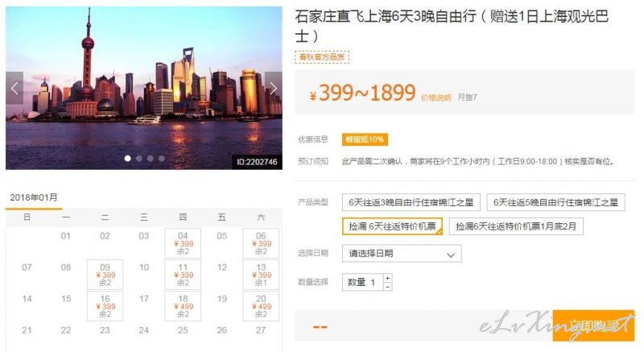The width and height of the screenshot is (644, 352).
Task: Pick January 11 priced ¥399
Action: [183, 275]
